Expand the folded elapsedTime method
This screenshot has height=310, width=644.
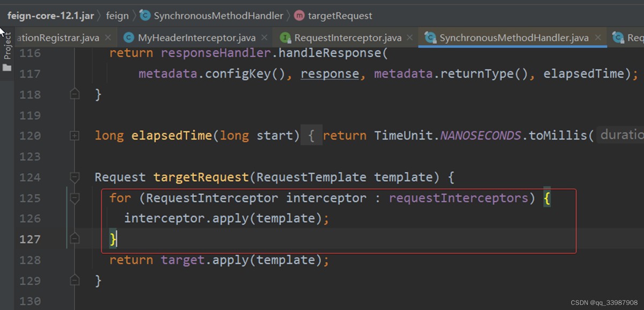[75, 136]
